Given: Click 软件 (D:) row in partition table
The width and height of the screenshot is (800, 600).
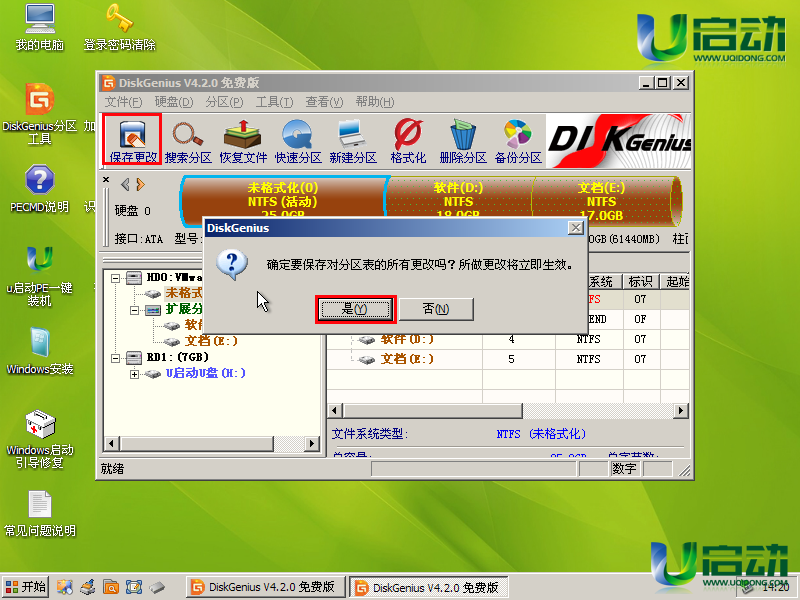Looking at the screenshot, I should (x=508, y=340).
